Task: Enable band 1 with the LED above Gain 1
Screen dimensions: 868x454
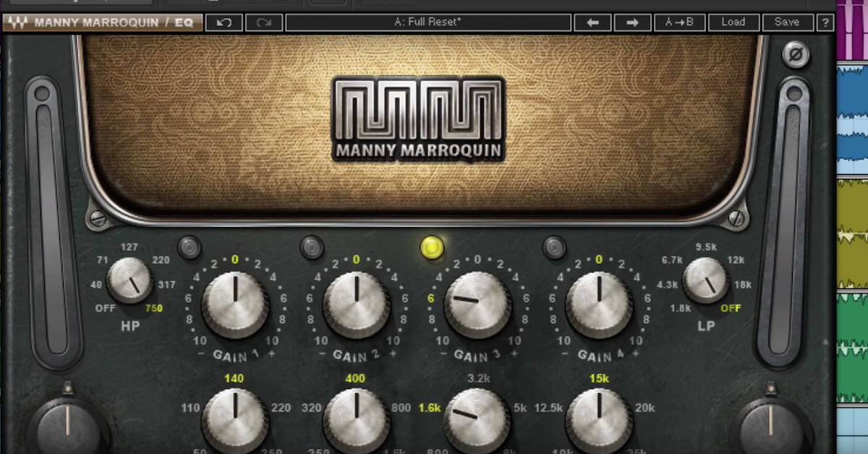Action: (x=190, y=248)
